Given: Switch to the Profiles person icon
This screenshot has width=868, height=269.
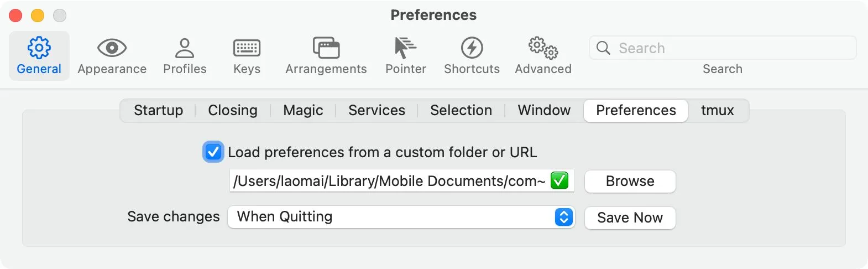Looking at the screenshot, I should pyautogui.click(x=185, y=48).
